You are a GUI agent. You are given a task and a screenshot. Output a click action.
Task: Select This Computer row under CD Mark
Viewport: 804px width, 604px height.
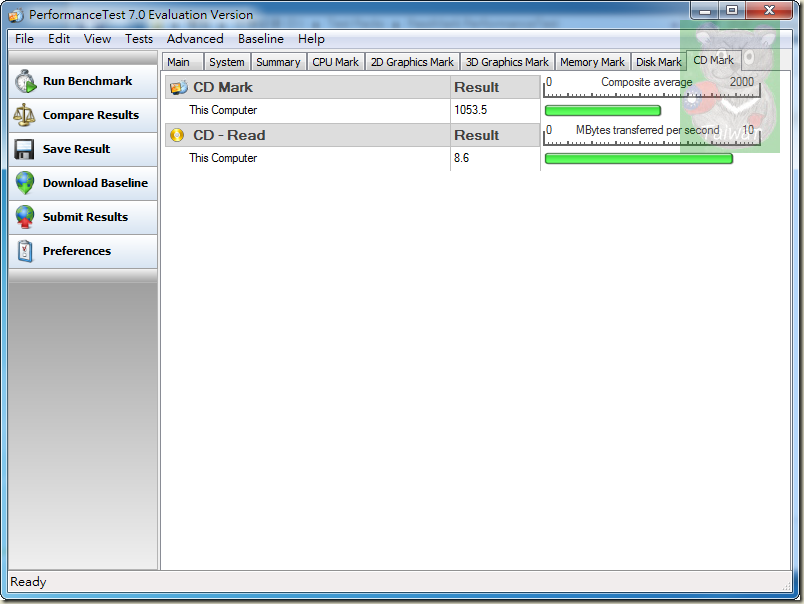point(352,110)
